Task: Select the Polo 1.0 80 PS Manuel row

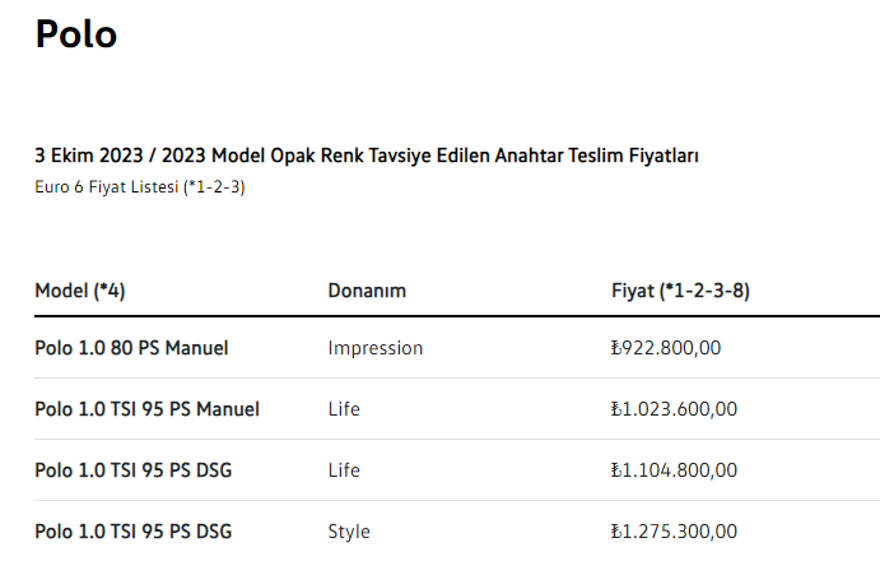Action: tap(131, 348)
